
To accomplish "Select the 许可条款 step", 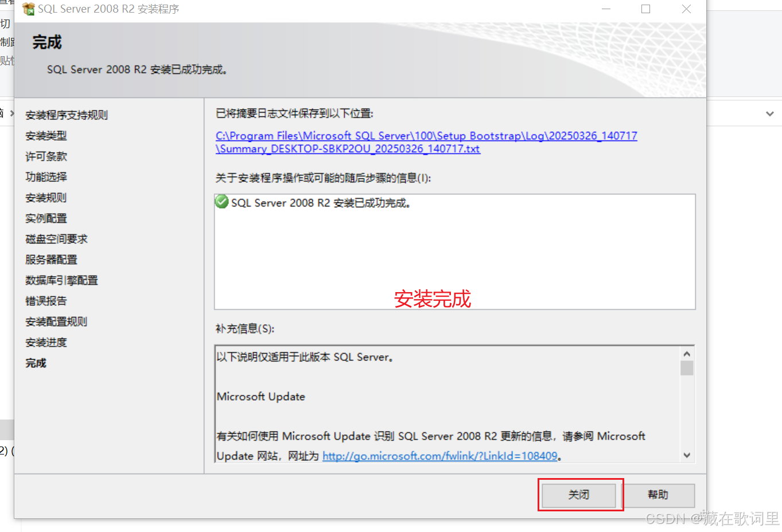I will [x=46, y=156].
